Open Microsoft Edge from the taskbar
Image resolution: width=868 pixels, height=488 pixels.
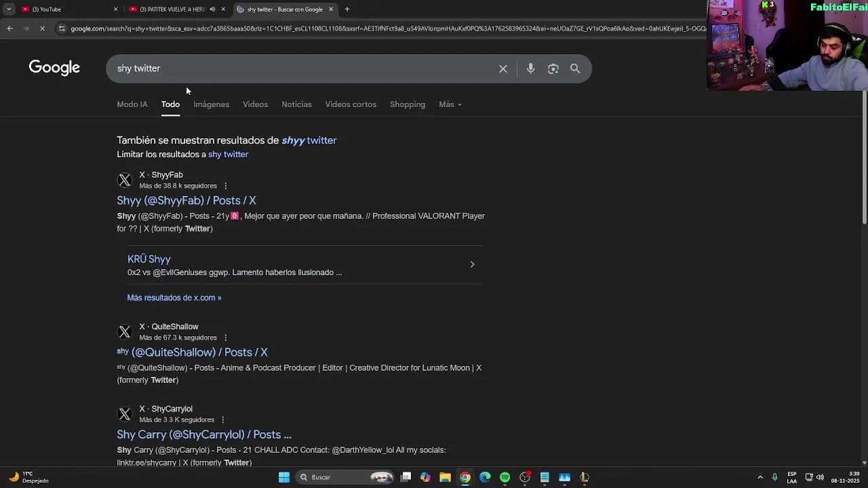pos(485,477)
